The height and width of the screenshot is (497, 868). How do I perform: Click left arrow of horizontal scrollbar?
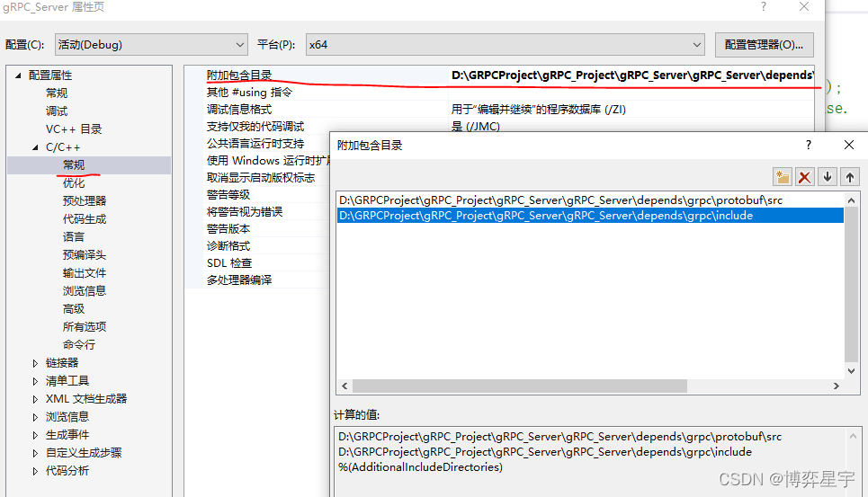tap(345, 386)
